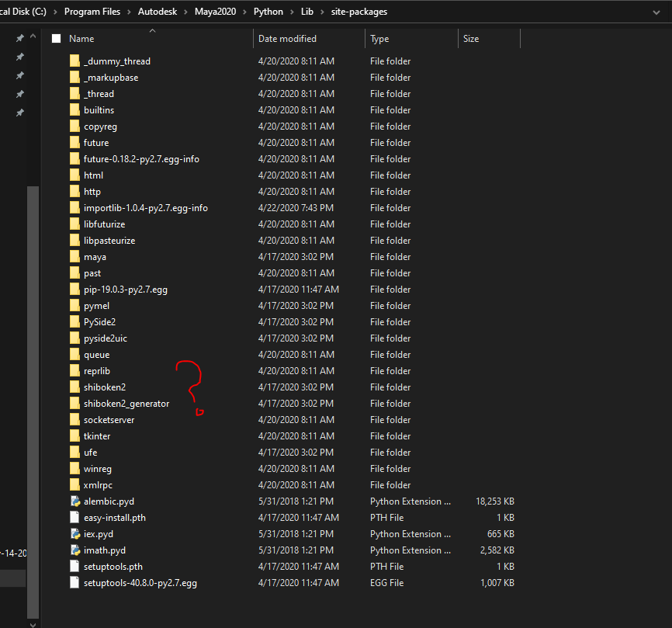Click the first pin icon in the sidebar
This screenshot has height=628, width=672.
point(20,38)
